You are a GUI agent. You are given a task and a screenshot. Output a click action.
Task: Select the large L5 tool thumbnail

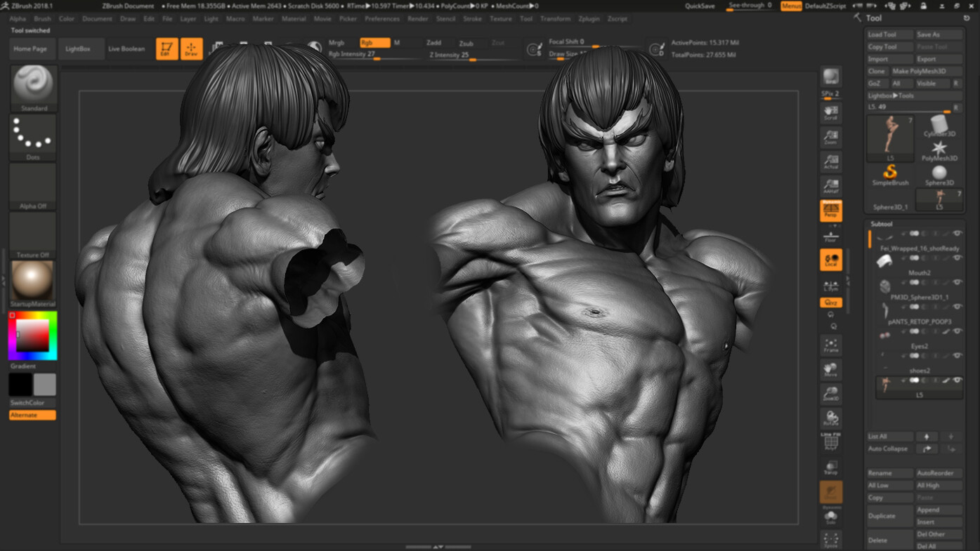(x=890, y=138)
